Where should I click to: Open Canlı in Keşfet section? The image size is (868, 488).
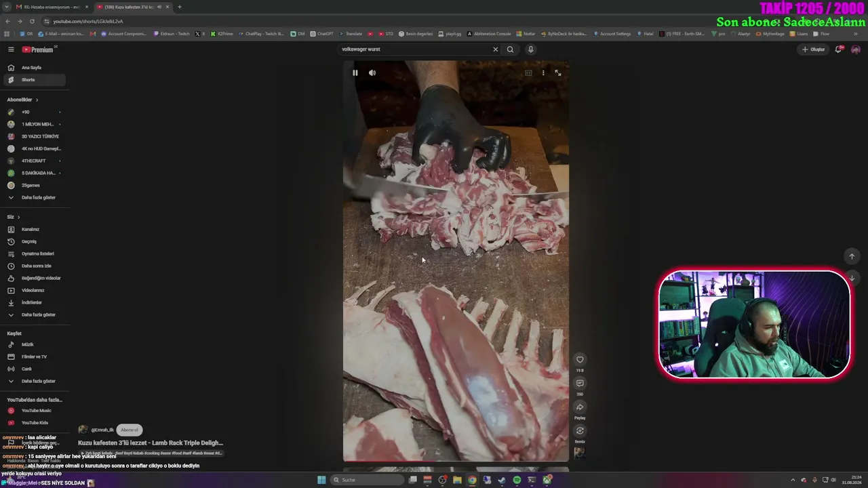point(34,369)
